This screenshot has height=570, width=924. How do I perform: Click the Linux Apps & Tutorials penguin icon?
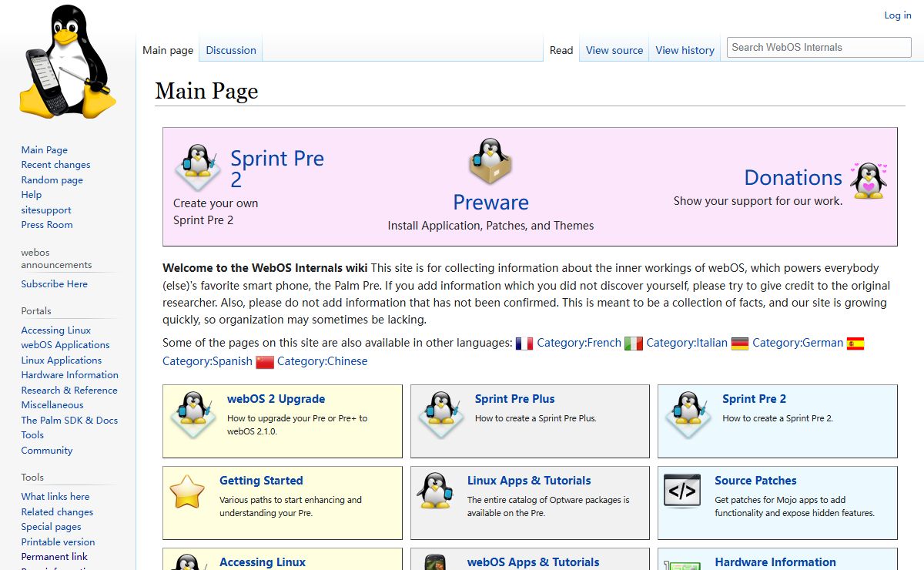435,491
